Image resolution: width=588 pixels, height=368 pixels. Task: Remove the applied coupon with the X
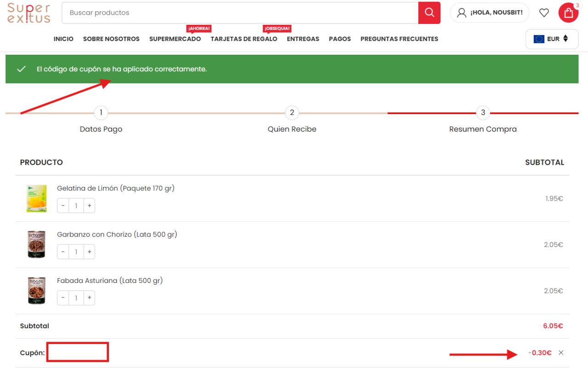pyautogui.click(x=561, y=353)
